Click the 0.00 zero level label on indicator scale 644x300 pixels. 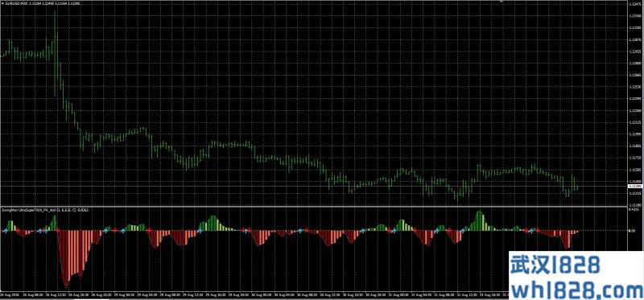tap(633, 231)
